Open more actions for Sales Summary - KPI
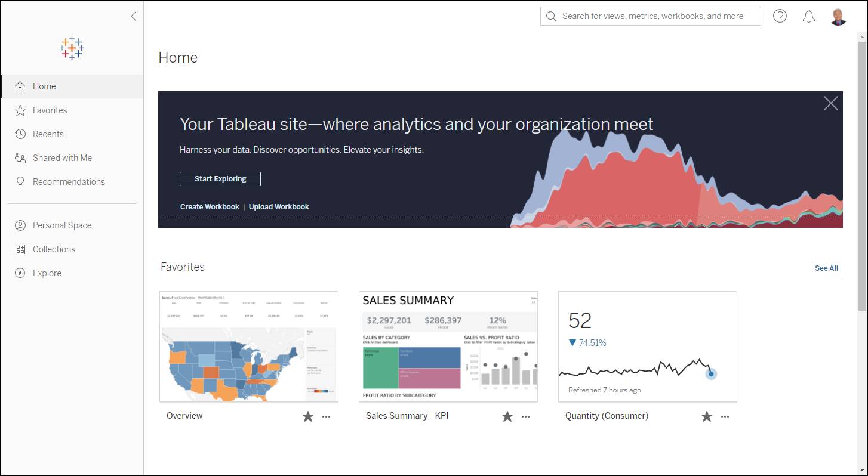The height and width of the screenshot is (476, 868). click(x=525, y=416)
